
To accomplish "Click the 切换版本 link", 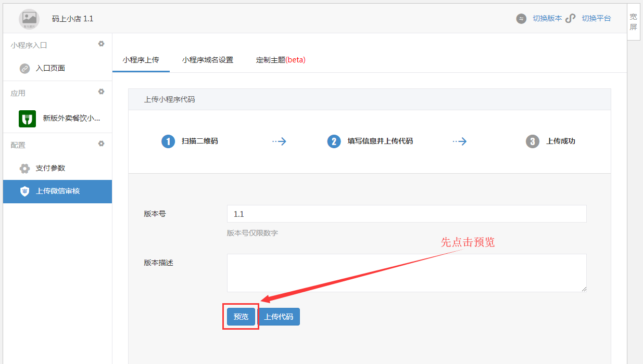I will point(547,19).
